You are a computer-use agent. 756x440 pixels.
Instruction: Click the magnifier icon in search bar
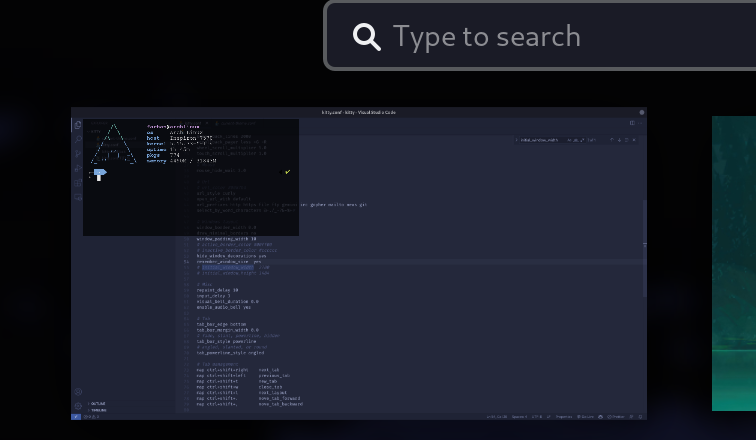point(367,37)
